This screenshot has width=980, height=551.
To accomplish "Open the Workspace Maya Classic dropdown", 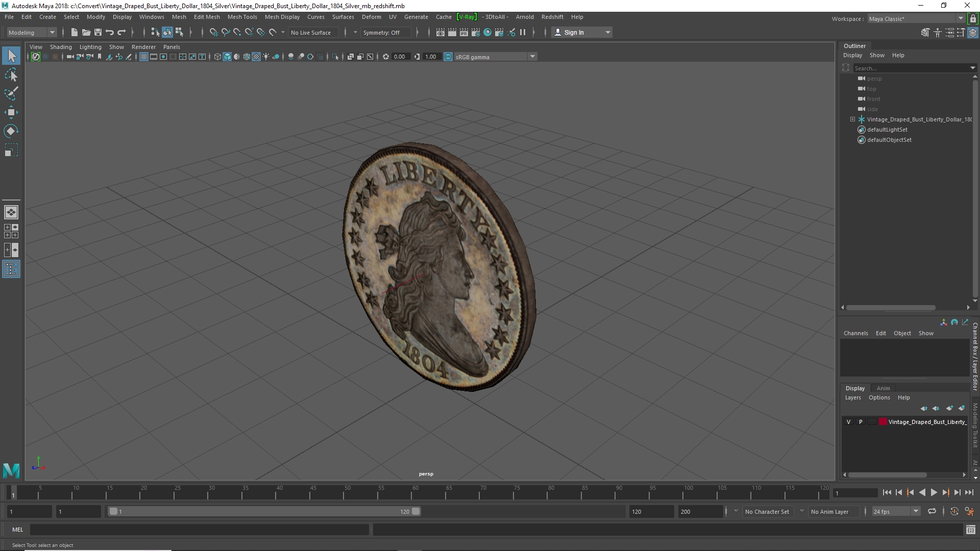I will coord(916,19).
